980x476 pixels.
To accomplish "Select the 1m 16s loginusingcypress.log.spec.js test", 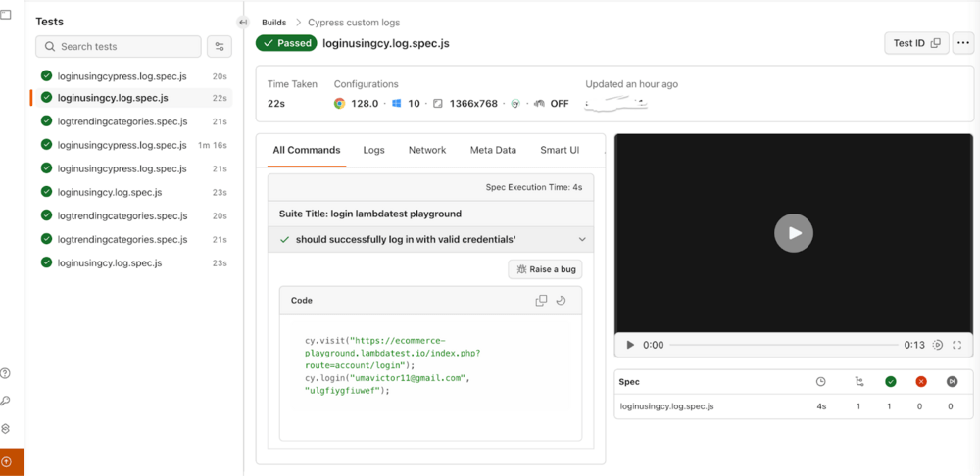I will [122, 145].
